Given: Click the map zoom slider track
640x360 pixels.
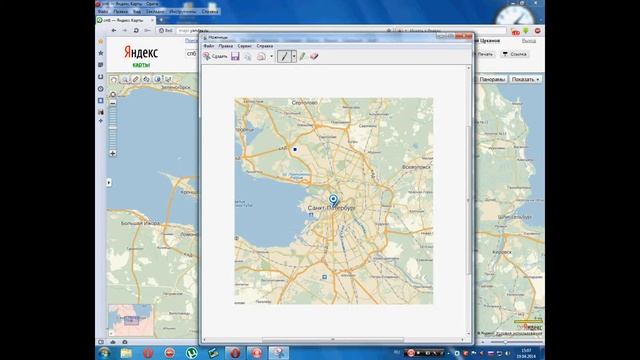Looking at the screenshot, I should (x=113, y=128).
